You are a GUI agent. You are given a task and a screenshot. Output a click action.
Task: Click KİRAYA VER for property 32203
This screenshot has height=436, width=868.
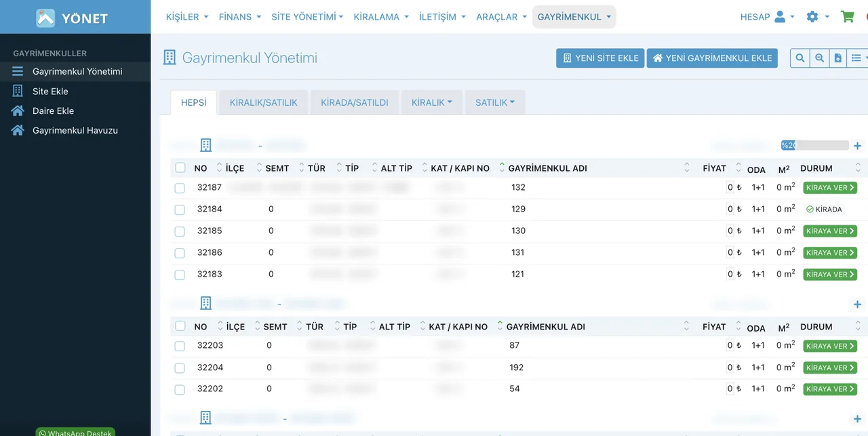pos(830,346)
